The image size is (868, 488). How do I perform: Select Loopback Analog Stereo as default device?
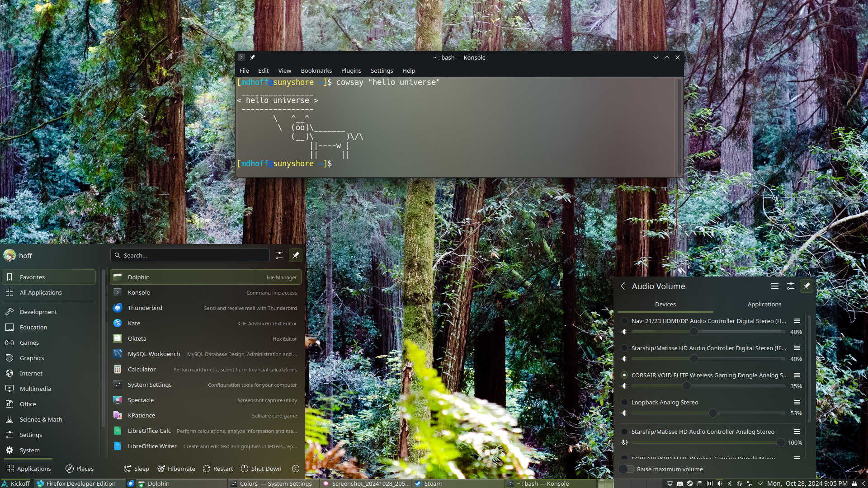coord(624,402)
